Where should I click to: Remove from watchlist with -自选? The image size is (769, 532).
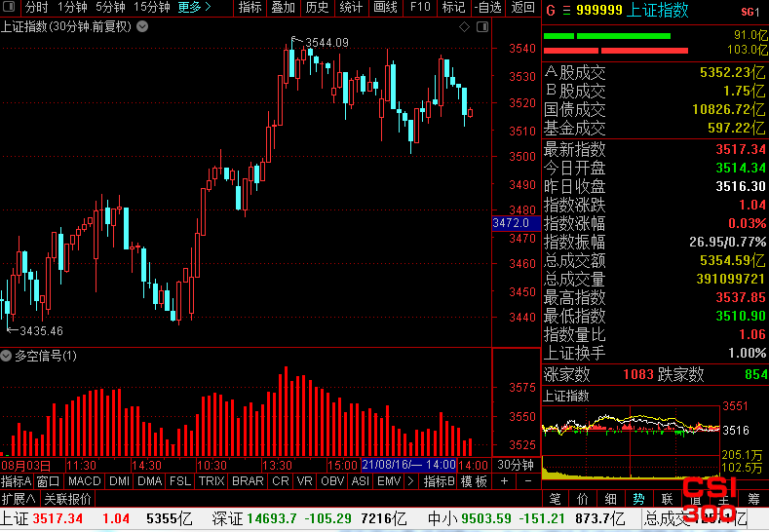point(487,7)
